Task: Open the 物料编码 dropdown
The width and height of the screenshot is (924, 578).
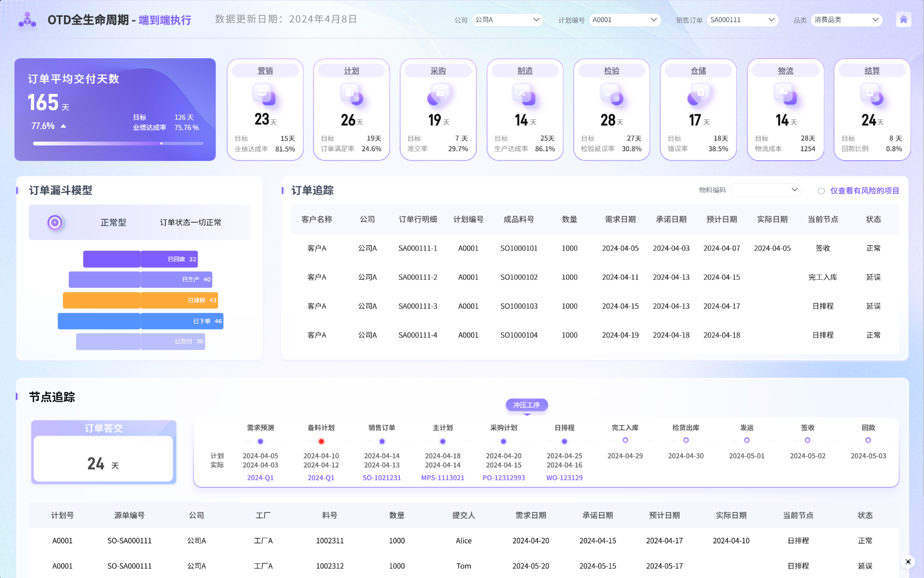Action: [765, 190]
